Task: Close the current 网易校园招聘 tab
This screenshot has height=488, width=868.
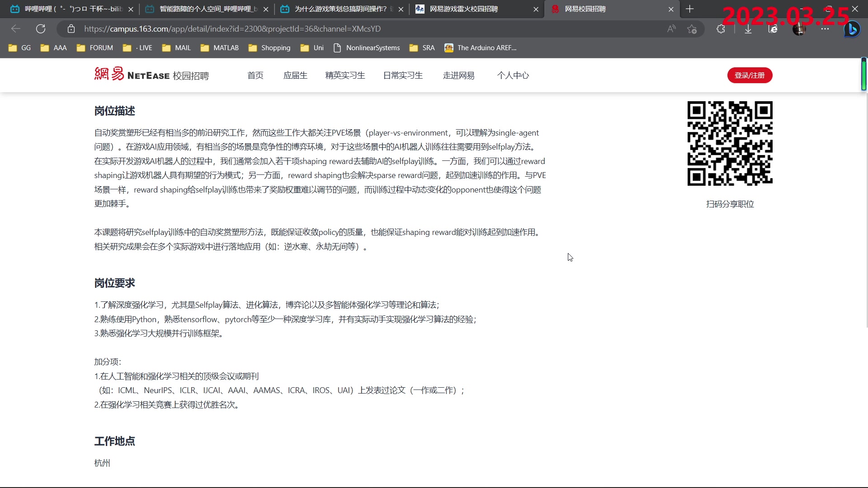Action: tap(671, 9)
